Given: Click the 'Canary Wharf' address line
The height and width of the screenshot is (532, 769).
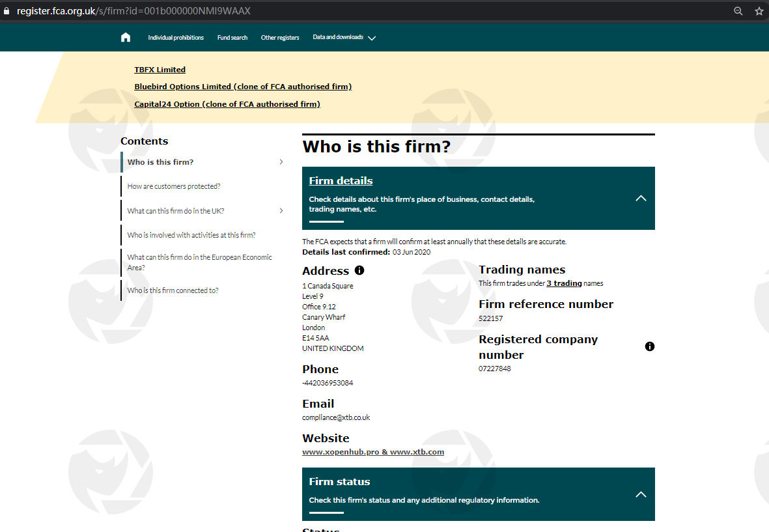Looking at the screenshot, I should click(324, 317).
